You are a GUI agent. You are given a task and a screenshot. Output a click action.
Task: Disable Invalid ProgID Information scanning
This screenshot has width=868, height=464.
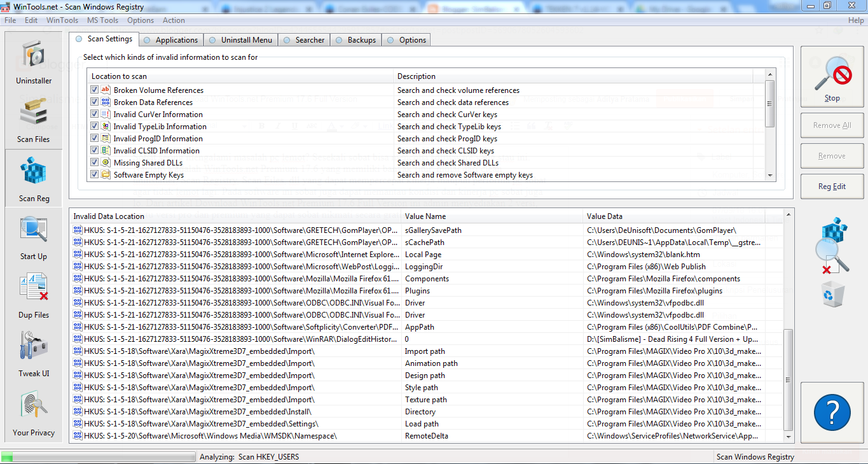click(x=95, y=138)
